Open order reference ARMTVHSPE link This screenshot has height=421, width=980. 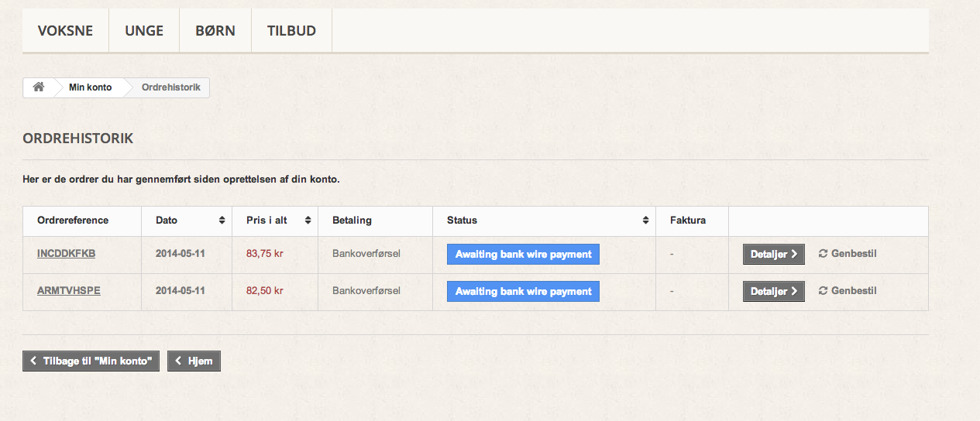(69, 291)
